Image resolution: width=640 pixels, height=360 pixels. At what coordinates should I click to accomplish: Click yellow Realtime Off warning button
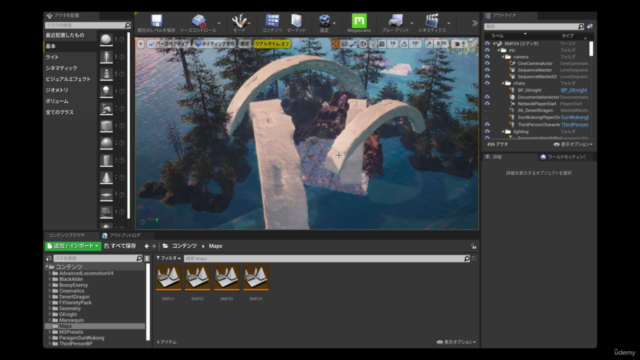[x=272, y=44]
